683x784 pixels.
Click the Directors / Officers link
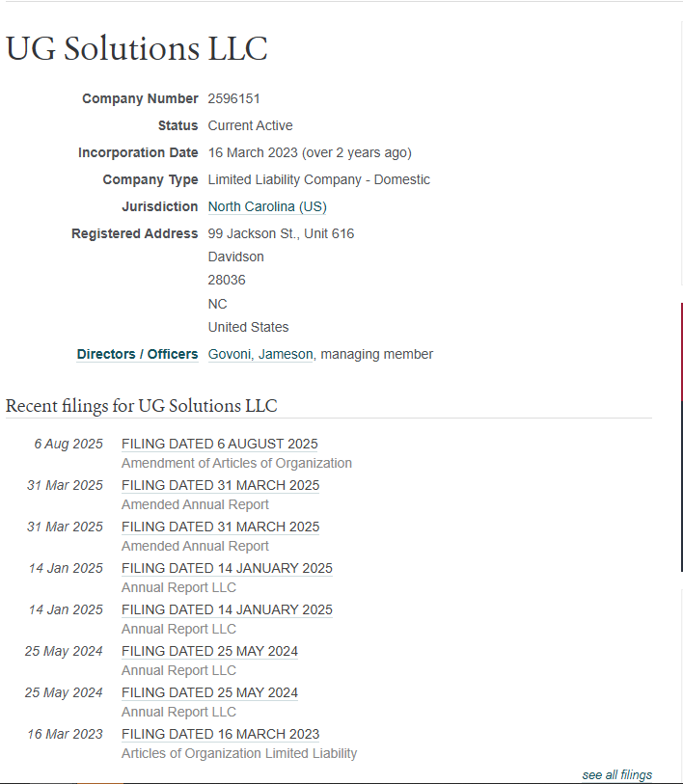tap(137, 355)
